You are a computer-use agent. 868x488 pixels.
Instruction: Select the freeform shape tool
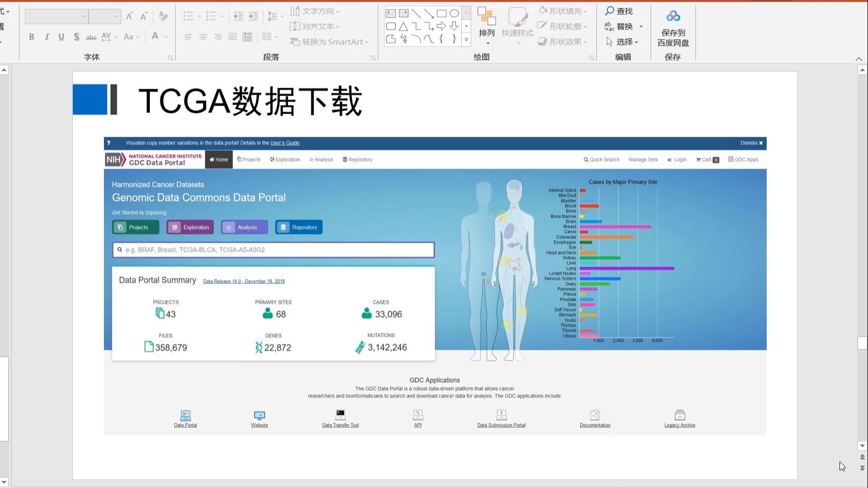[x=391, y=39]
